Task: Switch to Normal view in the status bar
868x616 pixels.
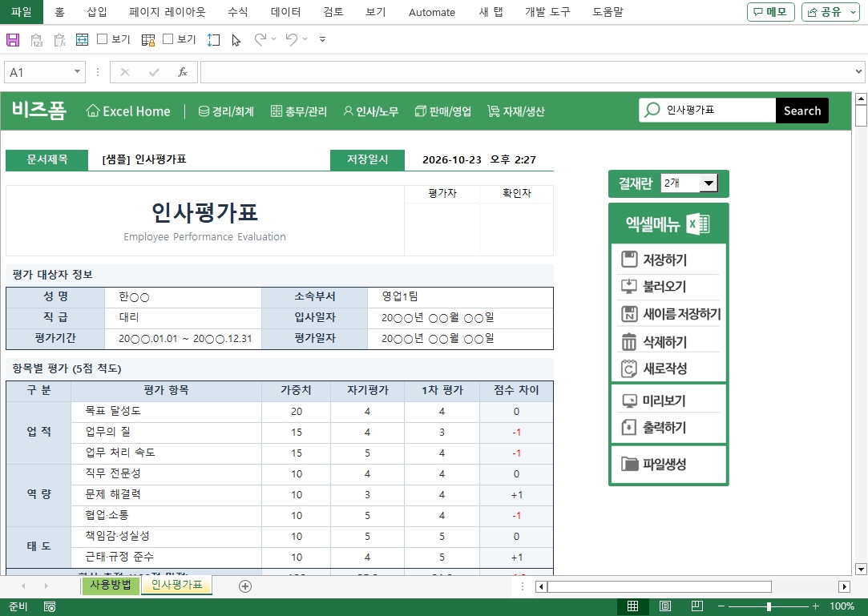Action: [632, 606]
